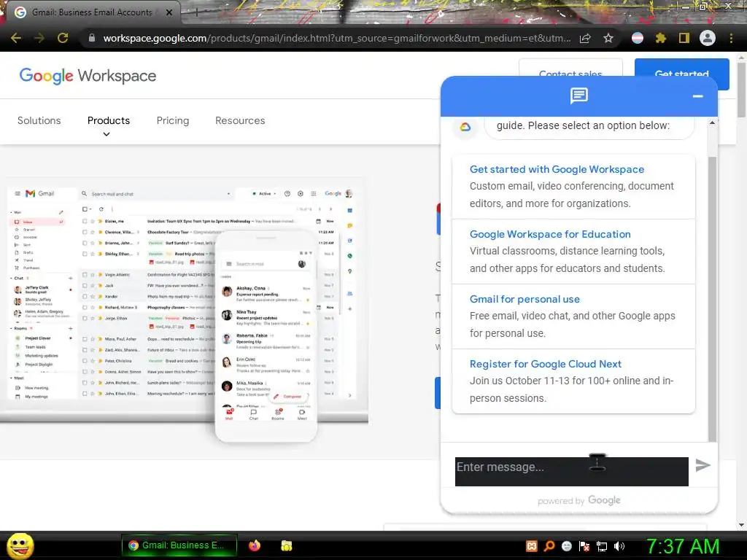Screen dimensions: 747x560
Task: Open the Pricing page
Action: (x=172, y=120)
